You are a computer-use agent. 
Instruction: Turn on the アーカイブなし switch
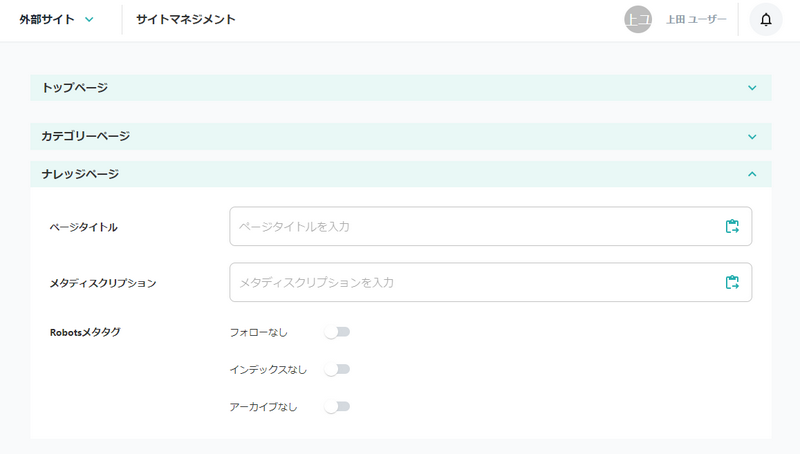click(338, 406)
